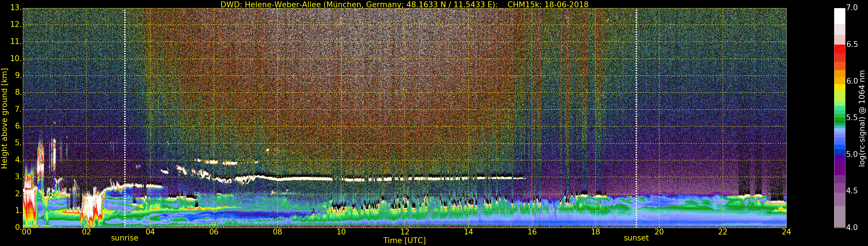Screen dimensions: 868x246
Task: Click the 'Time [UTC]' x-axis title
Action: 404,241
